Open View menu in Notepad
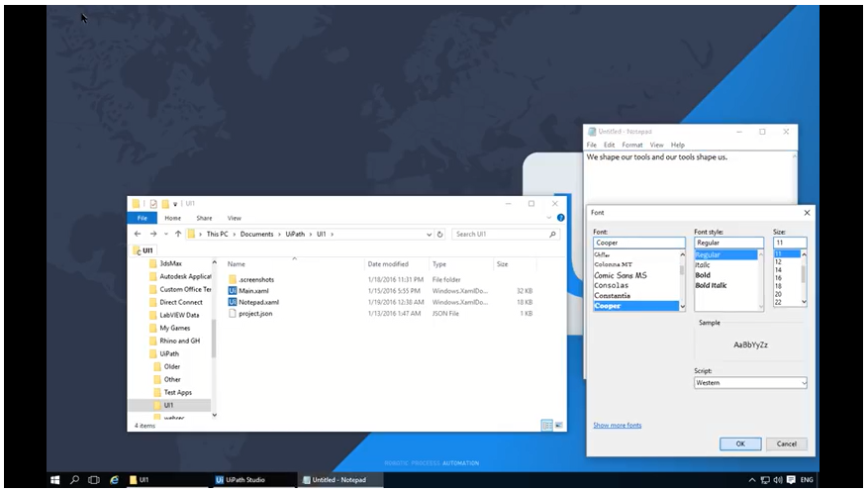 [x=656, y=145]
